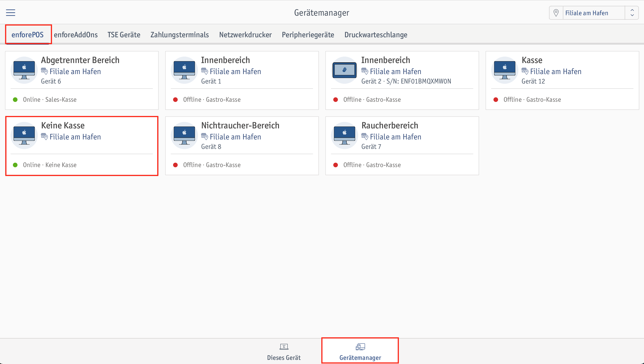644x364 pixels.
Task: Open the Dieses Gerät bottom tab
Action: (284, 351)
